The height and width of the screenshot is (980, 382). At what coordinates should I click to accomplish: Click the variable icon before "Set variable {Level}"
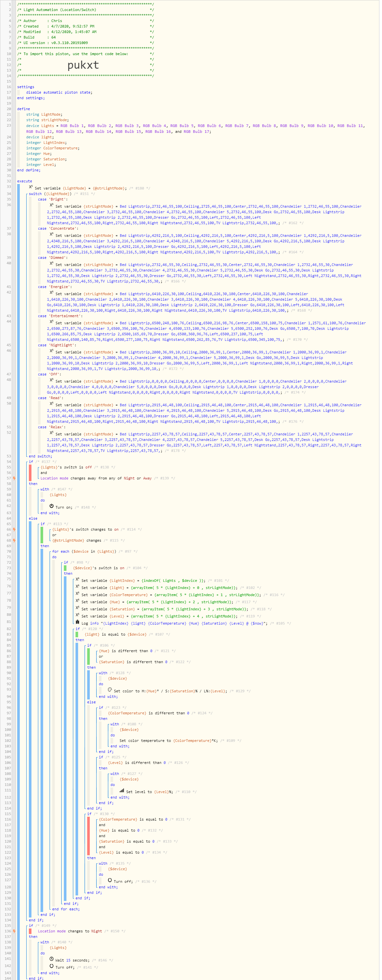77,615
